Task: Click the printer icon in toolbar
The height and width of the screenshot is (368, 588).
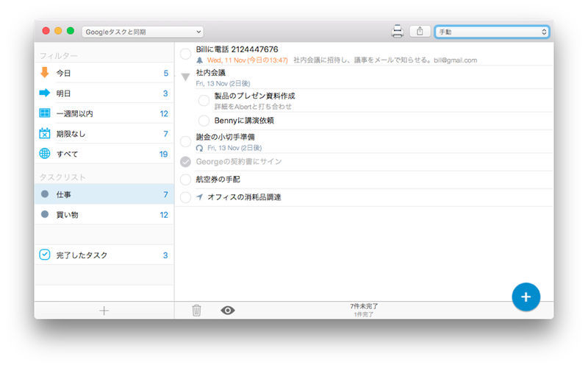Action: point(398,31)
